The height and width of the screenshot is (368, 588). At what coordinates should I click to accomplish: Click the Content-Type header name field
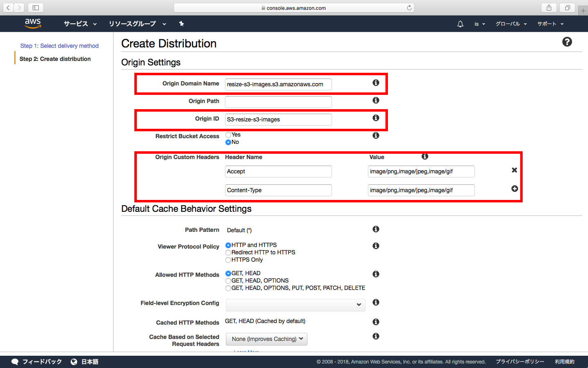click(x=278, y=190)
